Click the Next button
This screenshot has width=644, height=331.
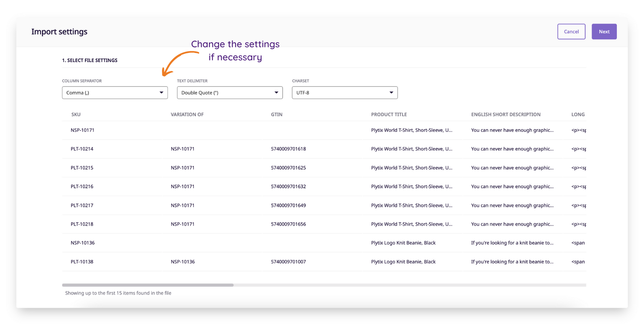pyautogui.click(x=604, y=32)
